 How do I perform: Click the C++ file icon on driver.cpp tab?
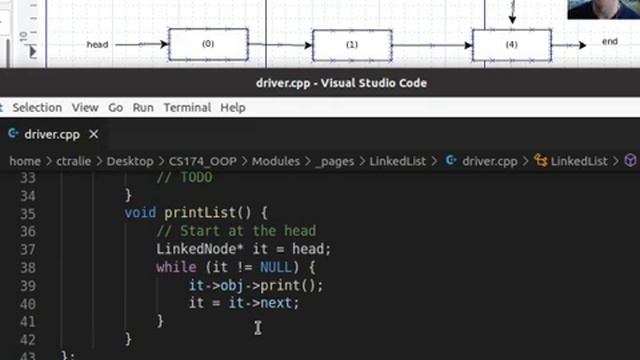pyautogui.click(x=13, y=133)
